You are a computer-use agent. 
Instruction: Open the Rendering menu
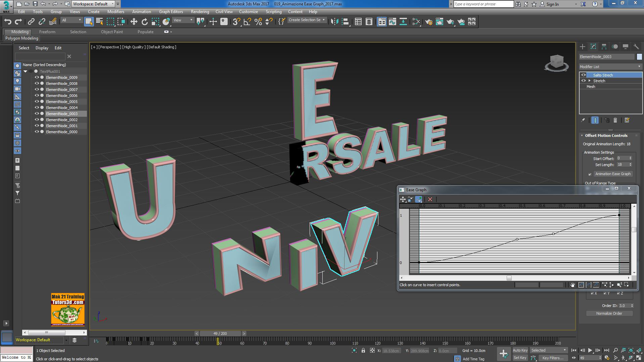(200, 12)
